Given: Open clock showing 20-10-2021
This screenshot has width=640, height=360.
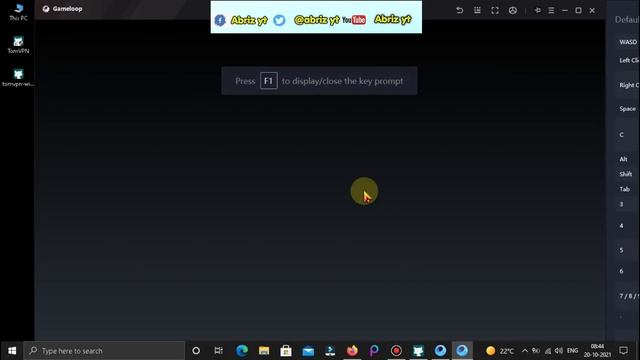Looking at the screenshot, I should click(x=597, y=351).
